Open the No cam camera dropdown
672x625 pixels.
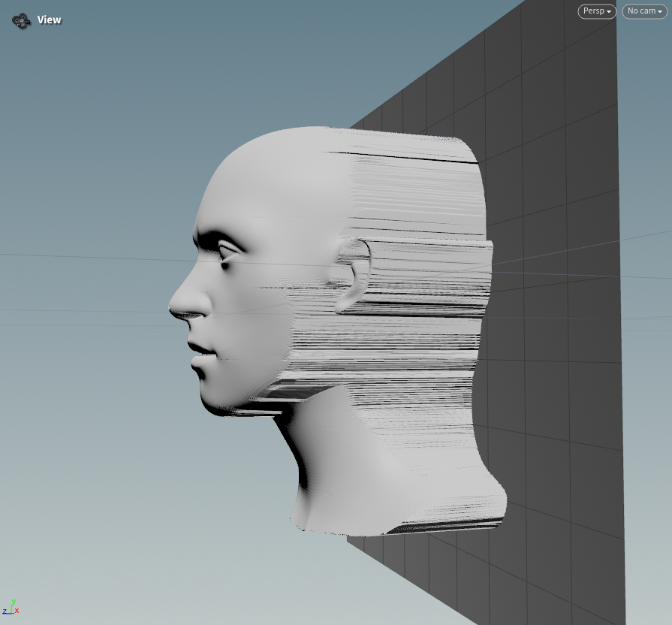tap(644, 11)
